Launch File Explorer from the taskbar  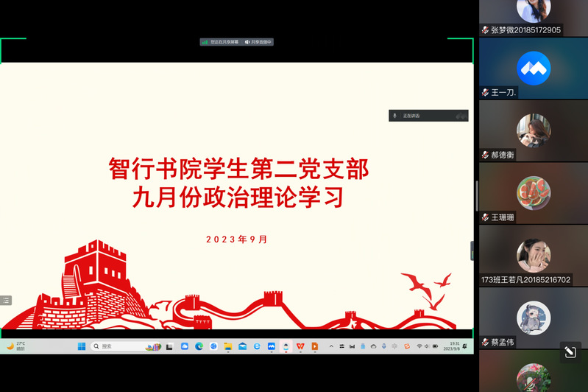coord(228,346)
